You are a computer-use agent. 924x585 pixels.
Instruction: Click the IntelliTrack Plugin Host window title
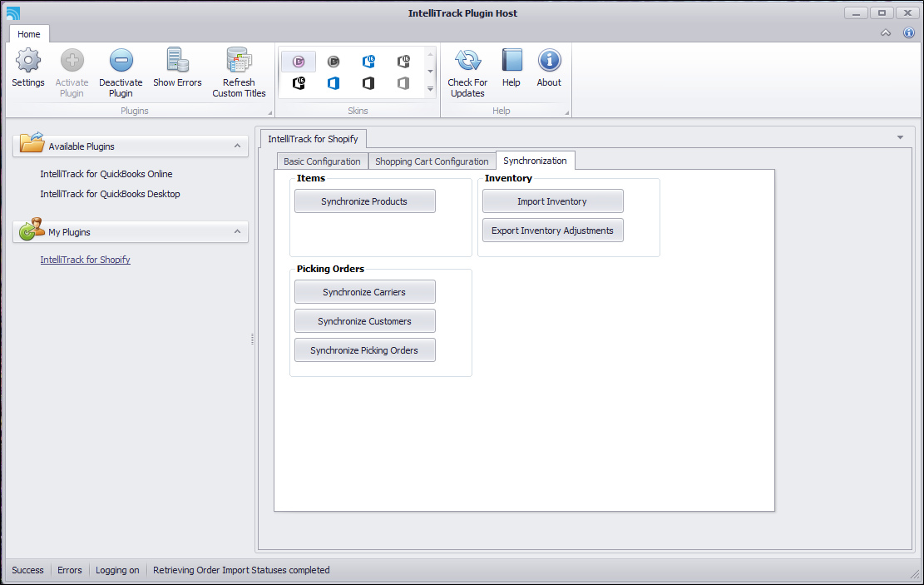[462, 13]
